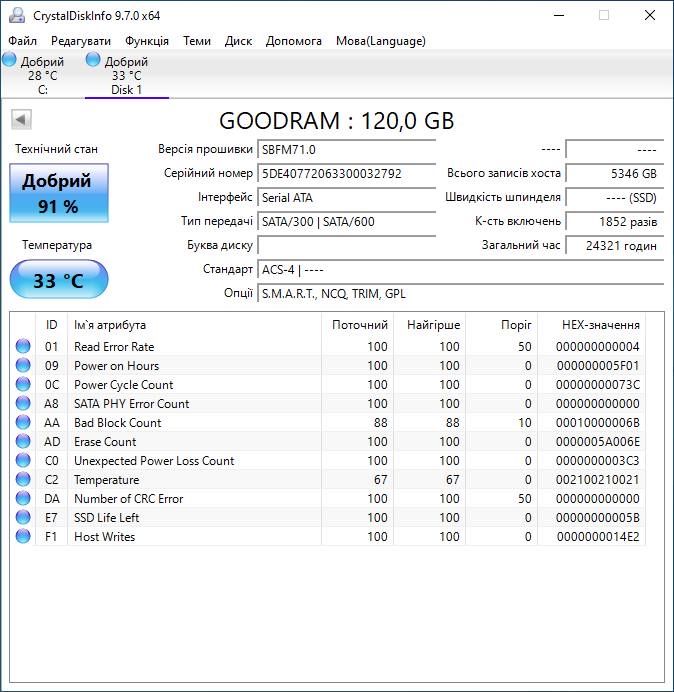This screenshot has height=692, width=674.
Task: Minimize the CrystalDiskInfo window
Action: (559, 15)
